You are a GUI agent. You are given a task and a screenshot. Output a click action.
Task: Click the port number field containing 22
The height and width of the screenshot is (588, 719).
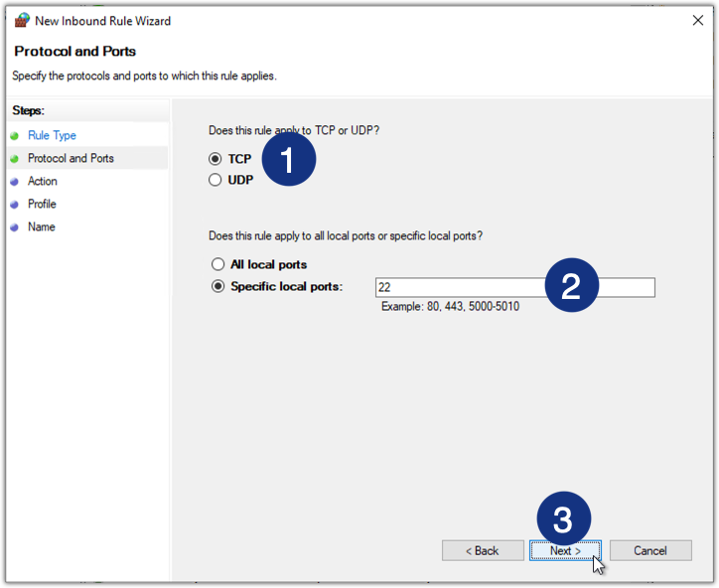[x=457, y=287]
